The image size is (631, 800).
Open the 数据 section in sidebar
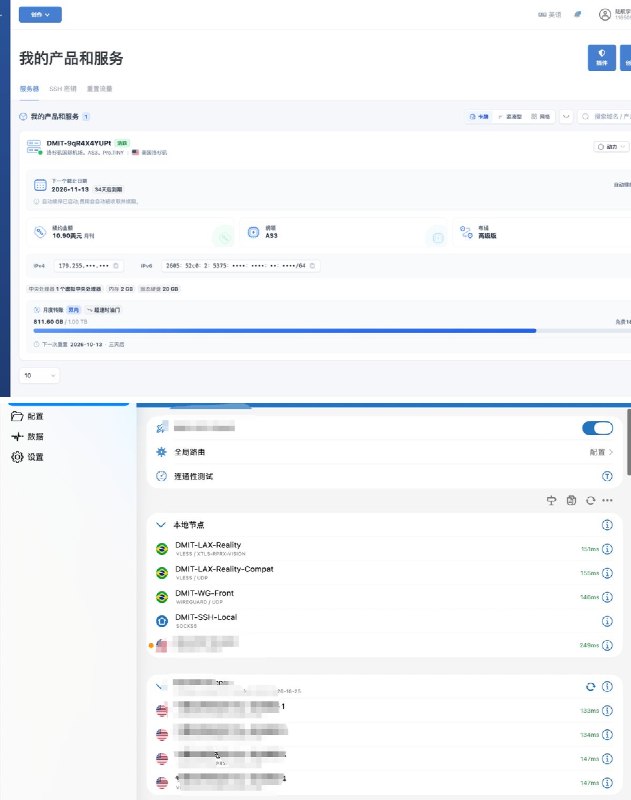click(28, 437)
